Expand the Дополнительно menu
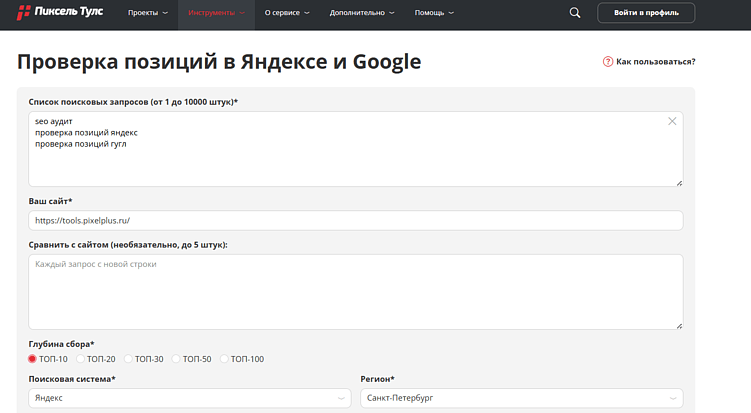751x413 pixels. tap(361, 13)
